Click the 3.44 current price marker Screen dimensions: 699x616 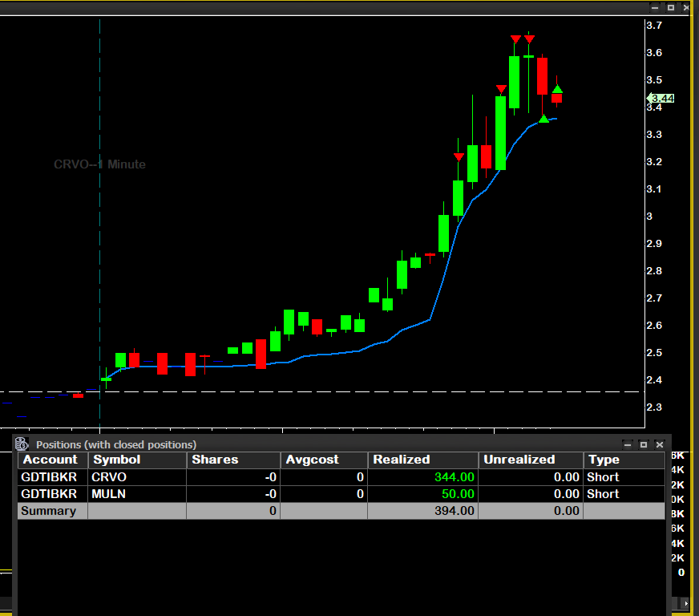click(x=661, y=98)
